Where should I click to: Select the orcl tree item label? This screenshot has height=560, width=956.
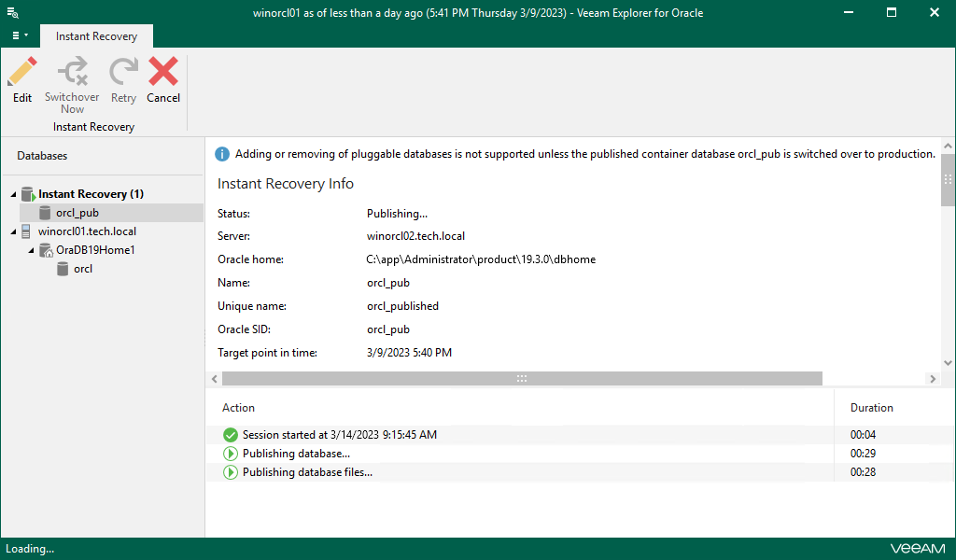click(83, 269)
